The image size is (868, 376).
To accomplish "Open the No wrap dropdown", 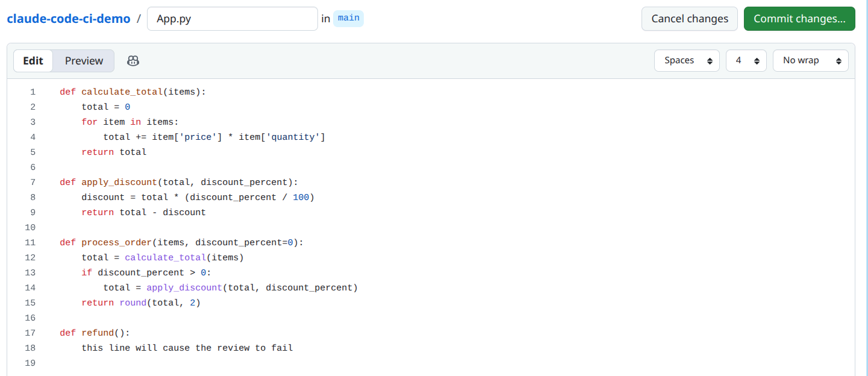I will tap(810, 60).
